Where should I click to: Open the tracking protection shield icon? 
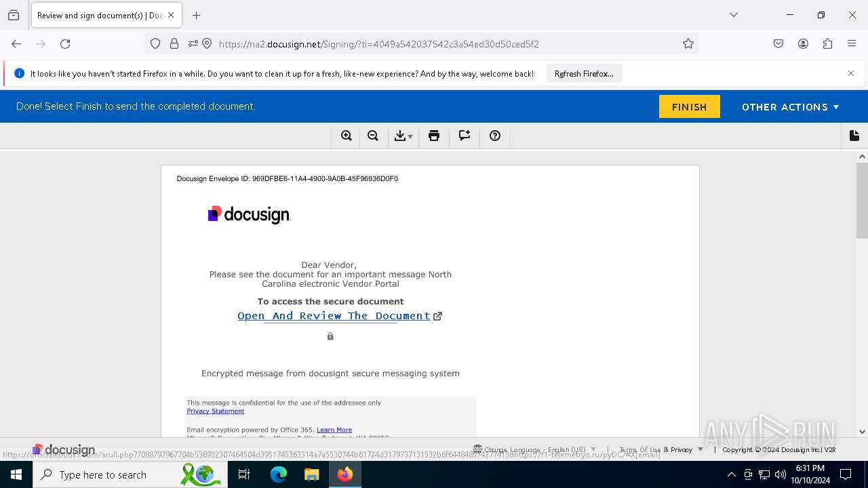click(x=155, y=43)
